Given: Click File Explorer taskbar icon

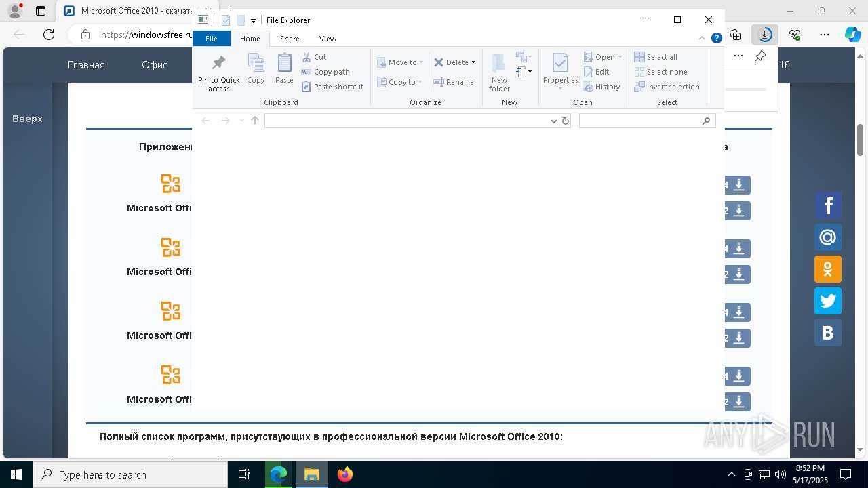Looking at the screenshot, I should (311, 474).
